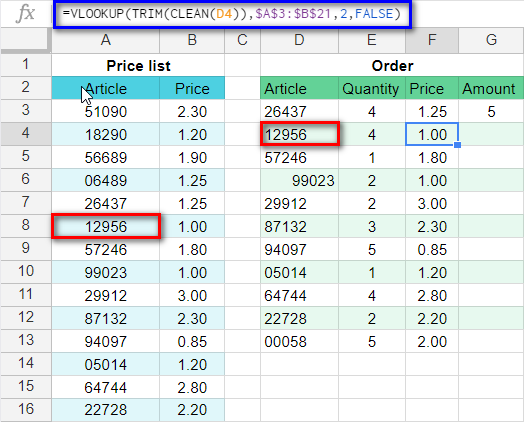Select cell F5 showing 1.80
The image size is (524, 422).
point(432,157)
